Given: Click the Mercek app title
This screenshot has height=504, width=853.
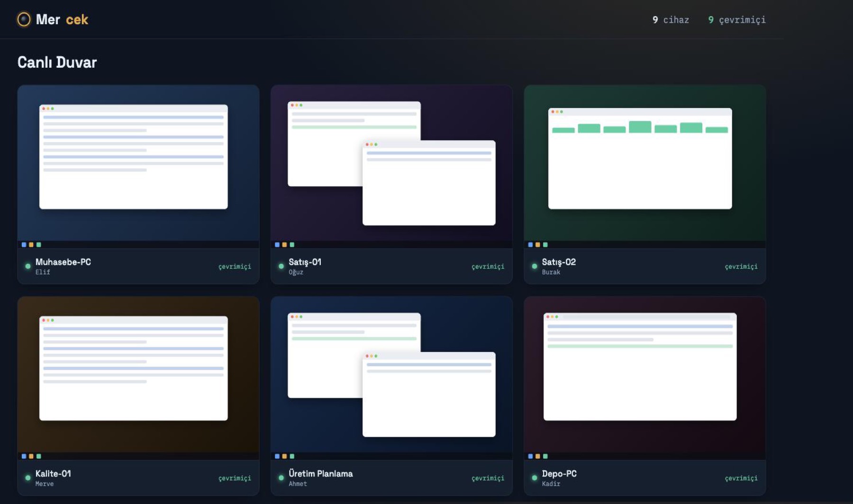Looking at the screenshot, I should [62, 19].
